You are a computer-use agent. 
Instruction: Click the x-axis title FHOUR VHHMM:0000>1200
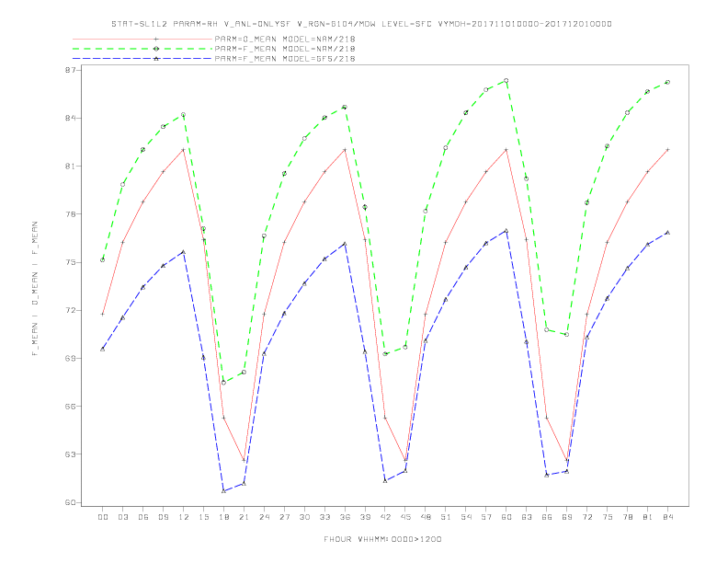382,539
